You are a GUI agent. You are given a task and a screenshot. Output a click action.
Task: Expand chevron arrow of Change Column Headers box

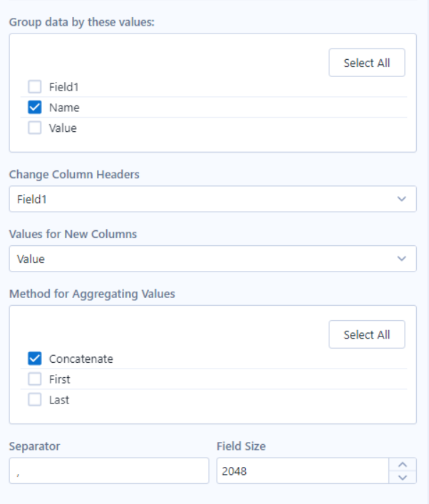(x=401, y=199)
